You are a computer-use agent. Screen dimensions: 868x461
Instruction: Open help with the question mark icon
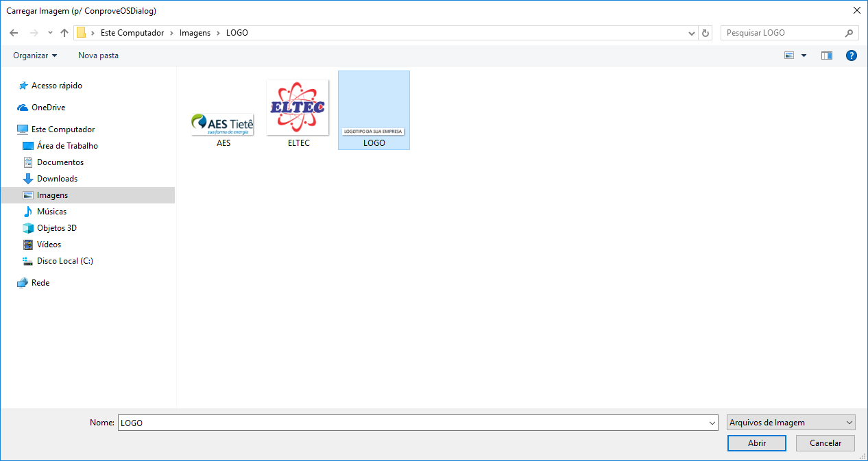click(852, 55)
